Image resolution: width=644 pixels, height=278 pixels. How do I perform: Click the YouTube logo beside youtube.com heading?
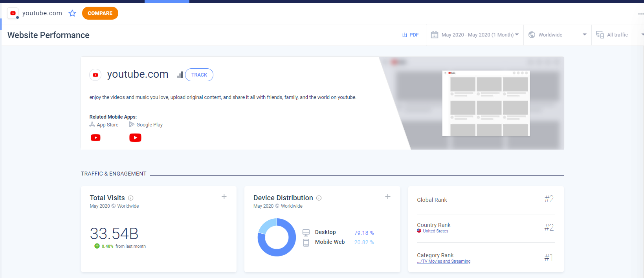(95, 75)
